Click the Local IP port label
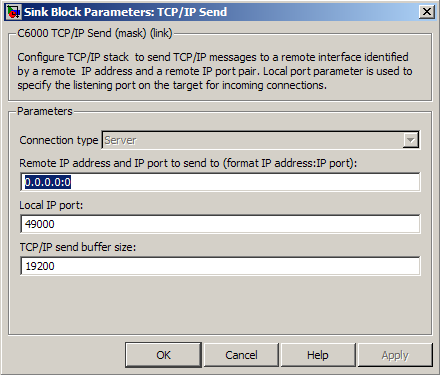440x375 pixels. coord(51,205)
